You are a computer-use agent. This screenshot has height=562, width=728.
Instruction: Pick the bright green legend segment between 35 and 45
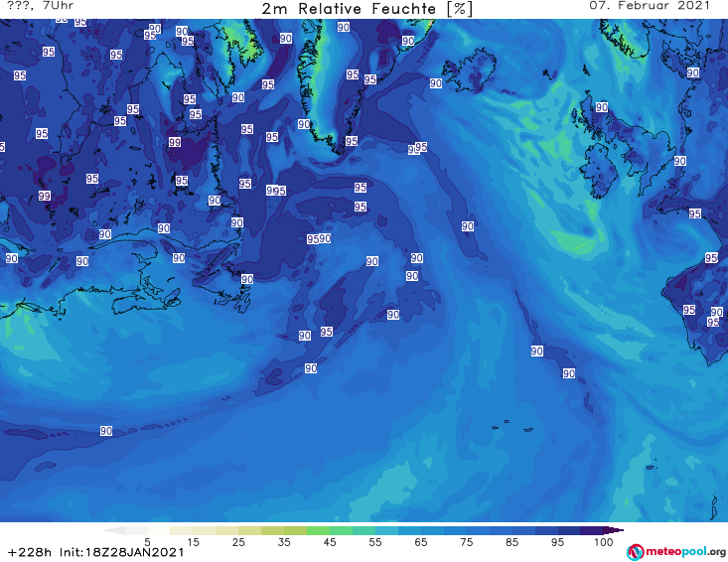click(x=318, y=530)
